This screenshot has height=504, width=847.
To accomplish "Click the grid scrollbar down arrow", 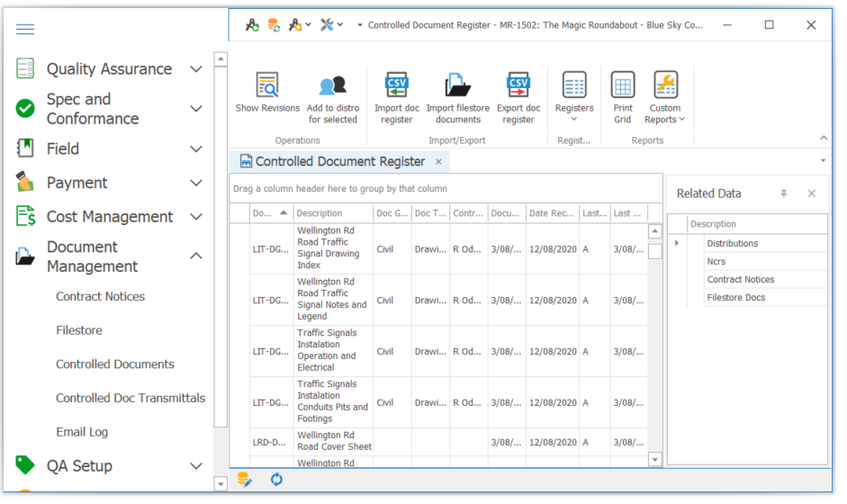I will point(654,460).
